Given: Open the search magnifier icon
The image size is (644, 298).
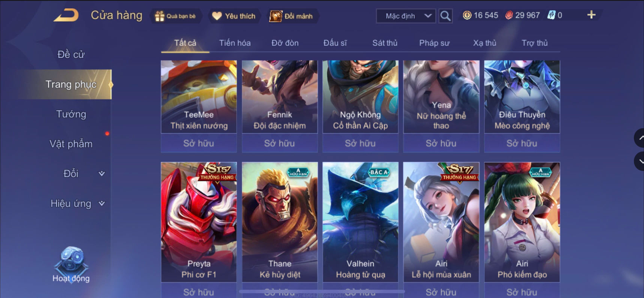Looking at the screenshot, I should coord(445,16).
